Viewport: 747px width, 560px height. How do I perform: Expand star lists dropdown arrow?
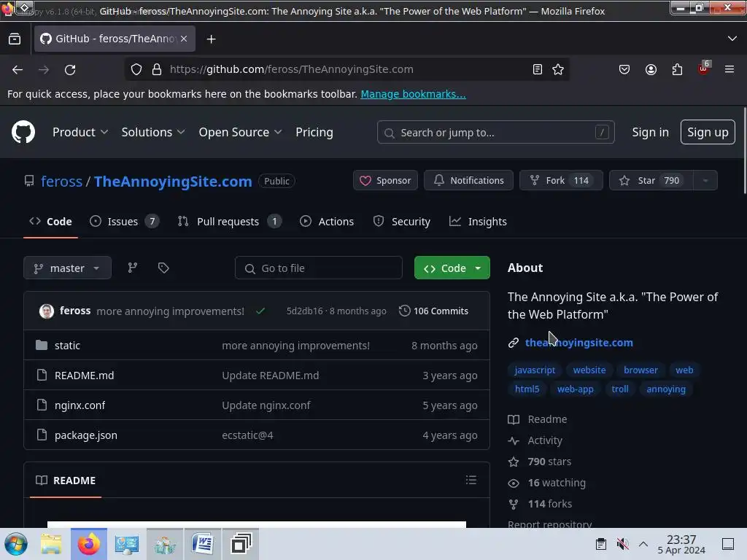[705, 181]
